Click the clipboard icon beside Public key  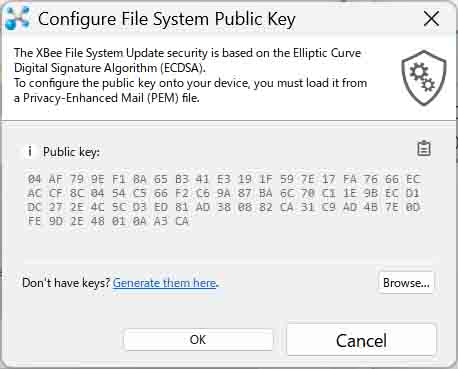pyautogui.click(x=424, y=148)
